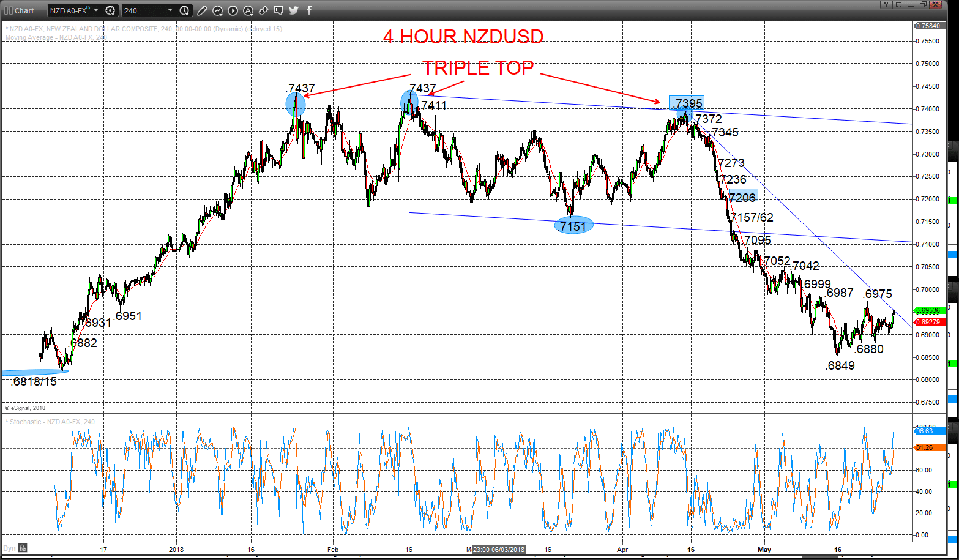Click the .6880 price label
This screenshot has height=560, width=959.
tap(869, 349)
